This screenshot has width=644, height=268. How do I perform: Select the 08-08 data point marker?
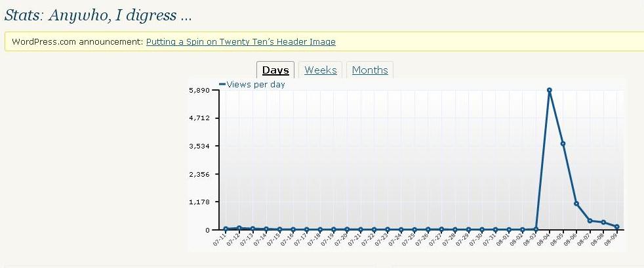(x=603, y=223)
